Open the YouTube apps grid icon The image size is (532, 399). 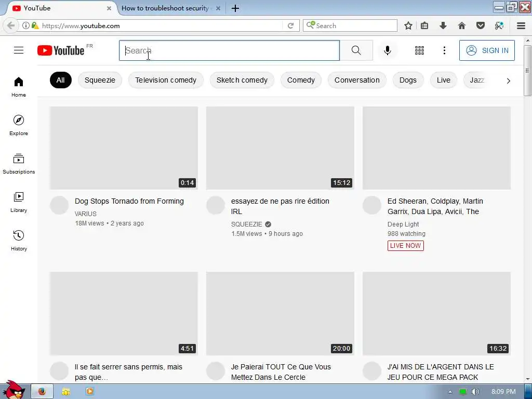[419, 50]
